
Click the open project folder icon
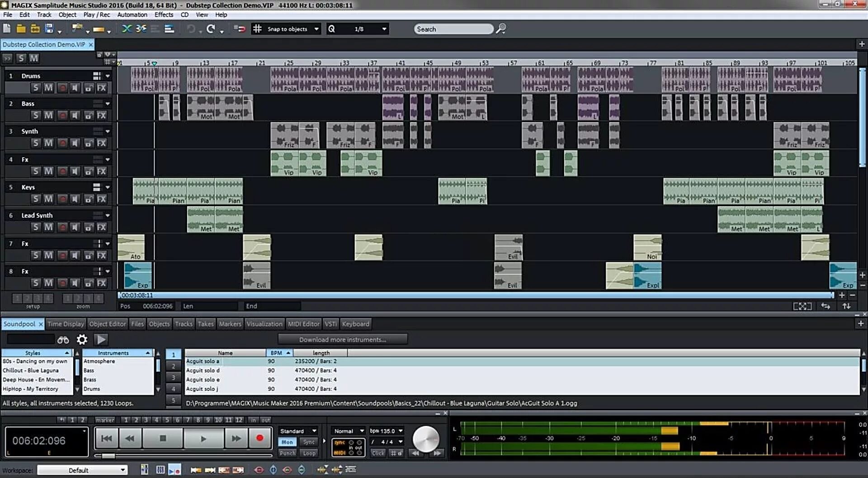21,29
